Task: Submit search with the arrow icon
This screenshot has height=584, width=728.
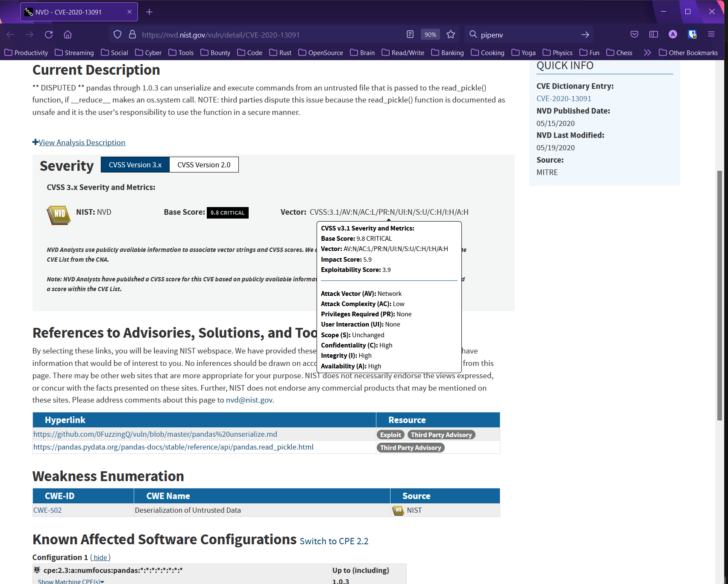Action: pyautogui.click(x=585, y=35)
